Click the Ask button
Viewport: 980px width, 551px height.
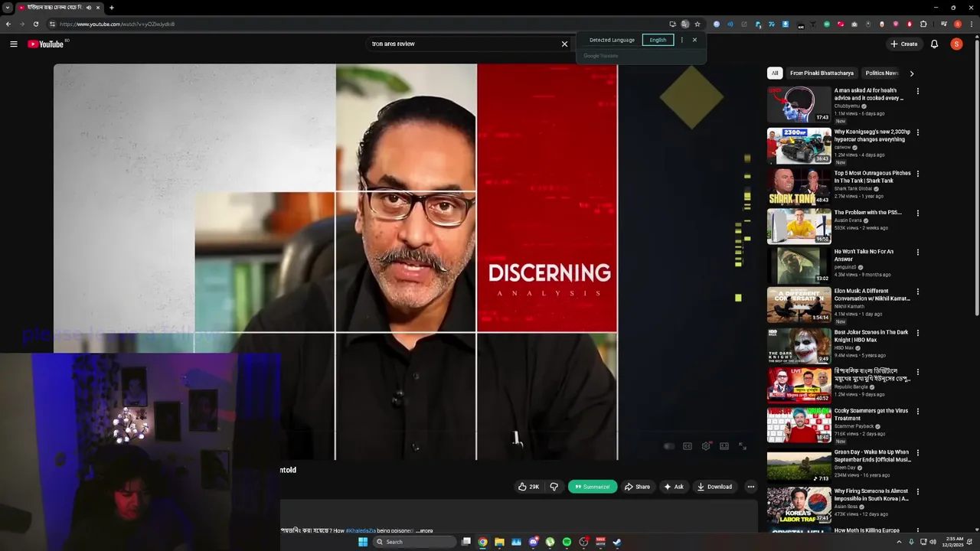(674, 487)
